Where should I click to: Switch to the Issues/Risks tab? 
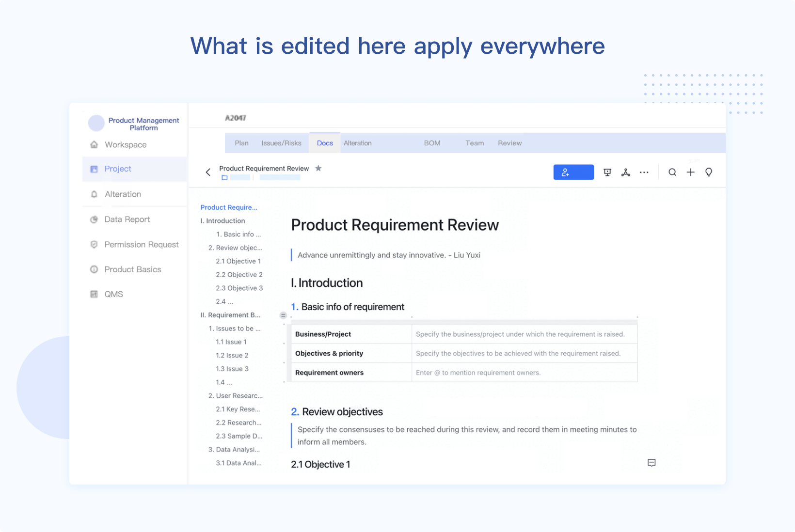pos(281,143)
